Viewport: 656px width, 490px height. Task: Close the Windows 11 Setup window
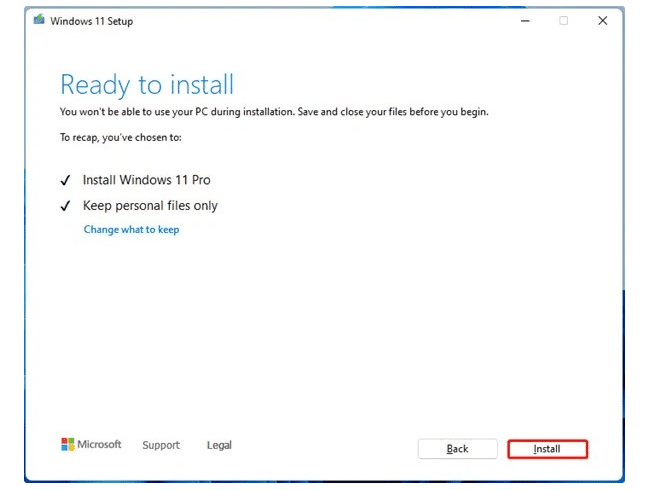[x=602, y=21]
